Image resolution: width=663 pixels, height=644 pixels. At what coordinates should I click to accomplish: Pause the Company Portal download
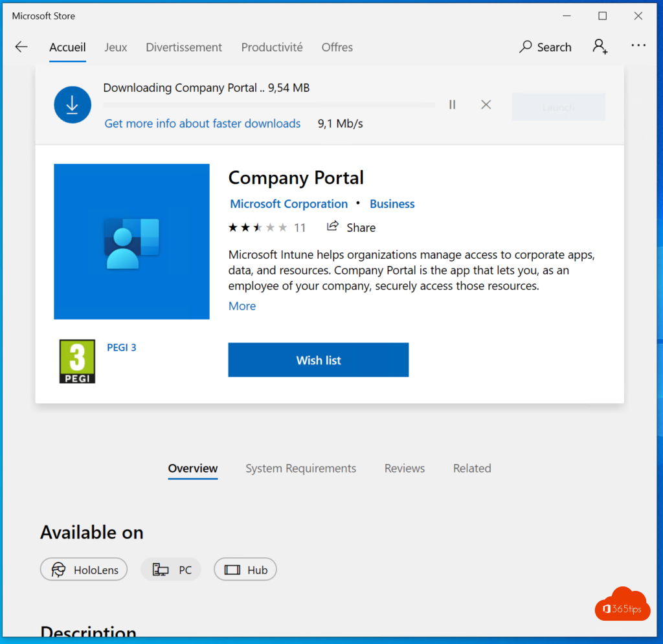tap(453, 104)
